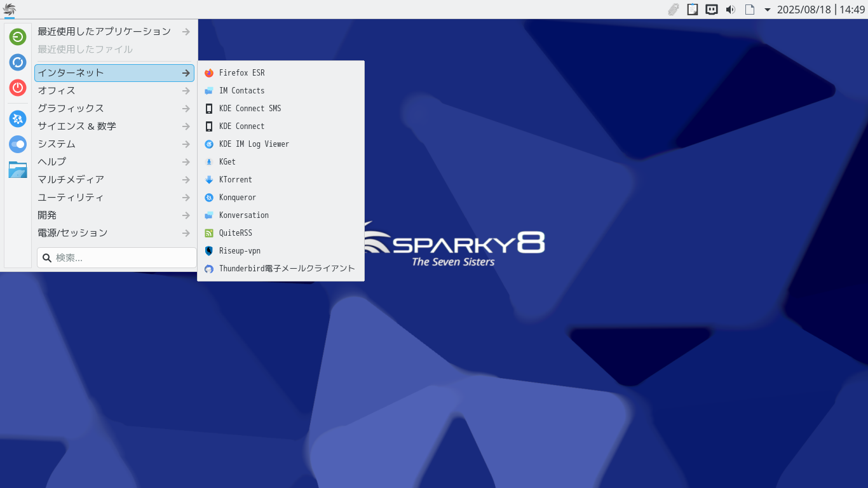Launch Firefox ESR from the Internet submenu
868x488 pixels.
pos(281,73)
